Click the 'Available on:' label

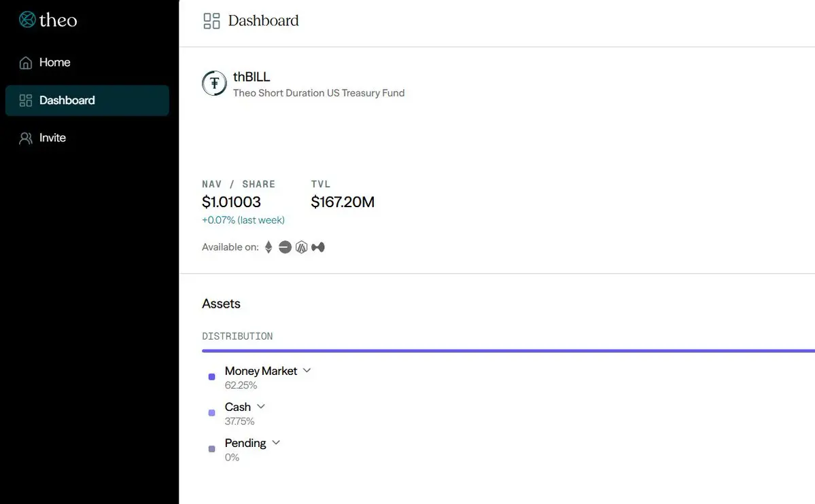click(230, 247)
